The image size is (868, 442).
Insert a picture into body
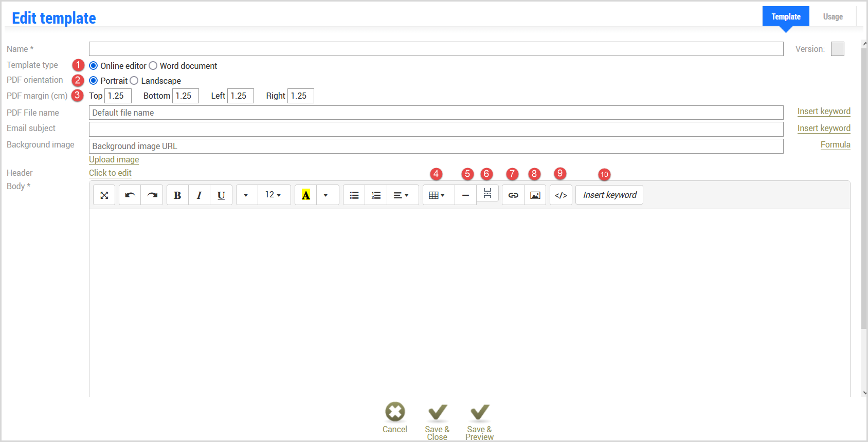[535, 195]
